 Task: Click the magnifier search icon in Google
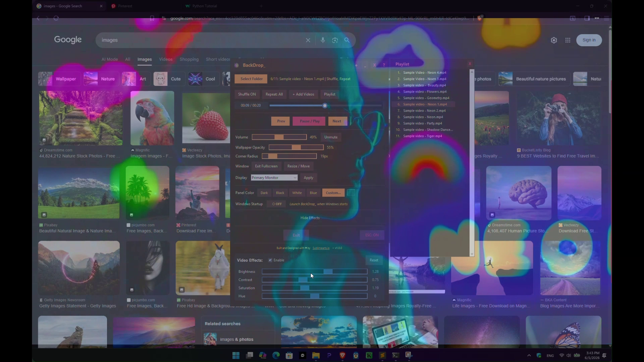coord(347,40)
